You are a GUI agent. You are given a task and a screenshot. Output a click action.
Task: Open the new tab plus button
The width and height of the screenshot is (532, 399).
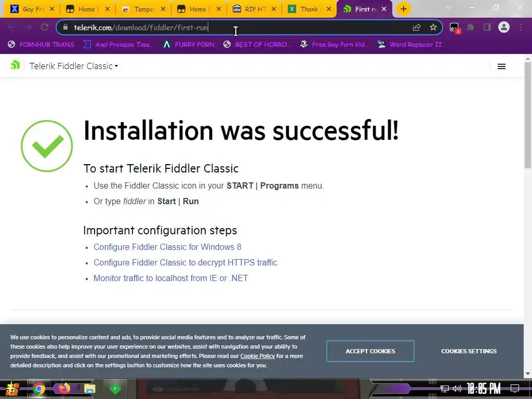(x=403, y=9)
